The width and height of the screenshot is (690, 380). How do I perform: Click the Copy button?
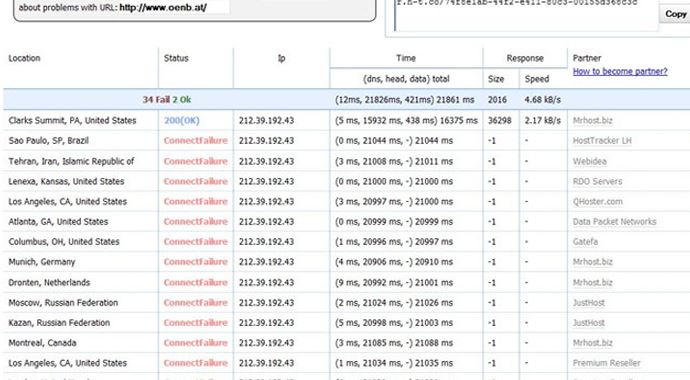[675, 14]
